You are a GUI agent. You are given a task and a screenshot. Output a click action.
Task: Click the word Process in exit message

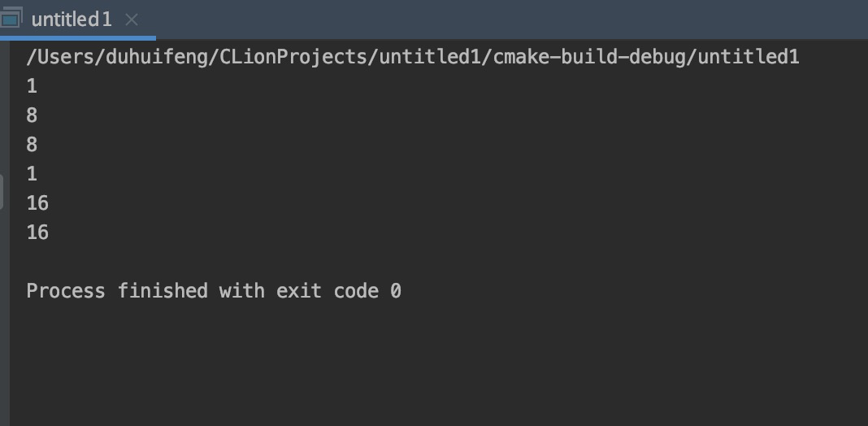[x=66, y=291]
